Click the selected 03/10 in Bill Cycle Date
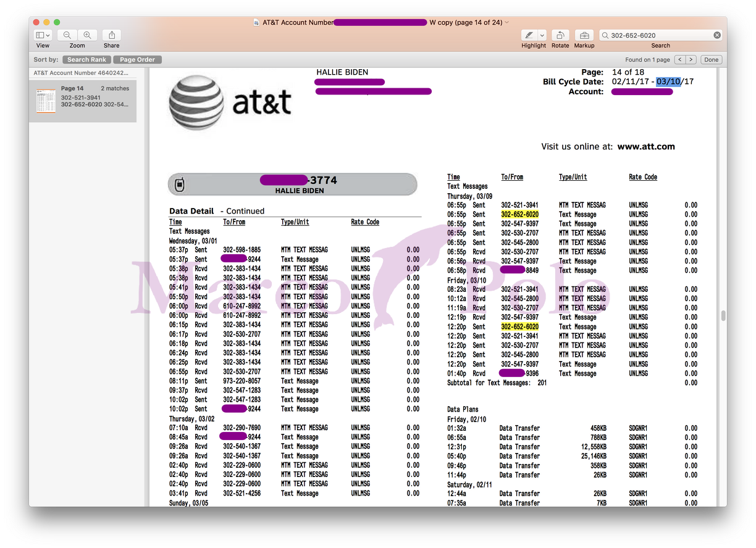This screenshot has width=756, height=548. (668, 81)
